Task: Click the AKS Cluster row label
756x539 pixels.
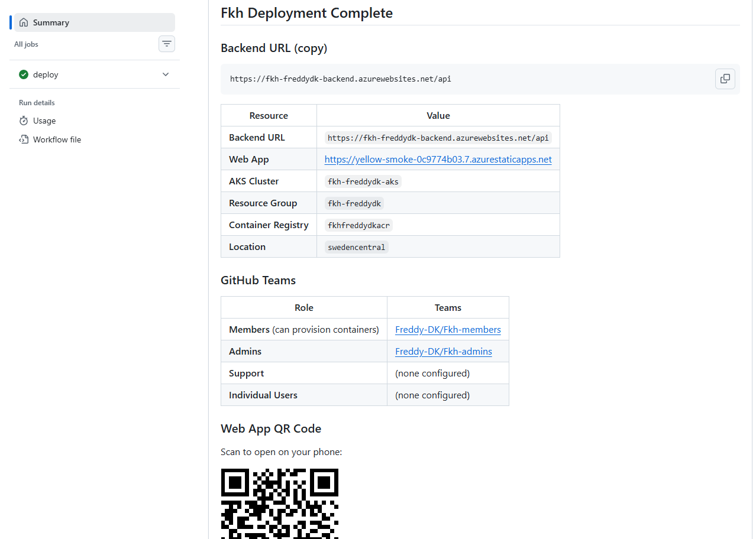Action: click(x=254, y=181)
